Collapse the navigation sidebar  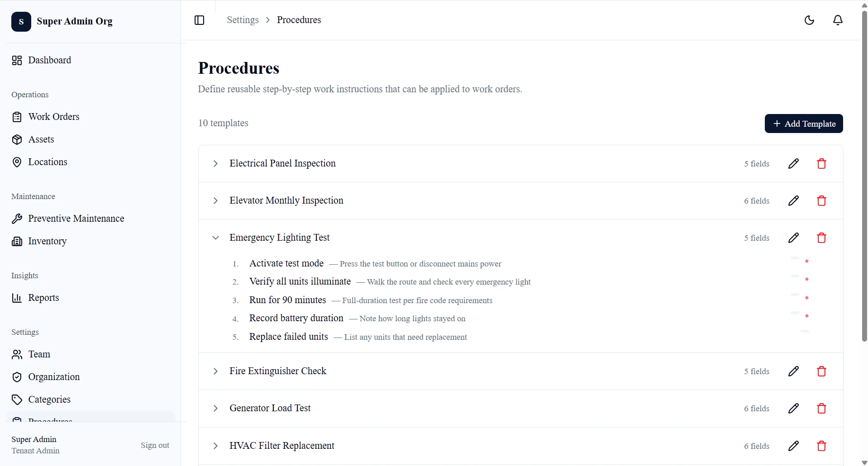[x=199, y=20]
